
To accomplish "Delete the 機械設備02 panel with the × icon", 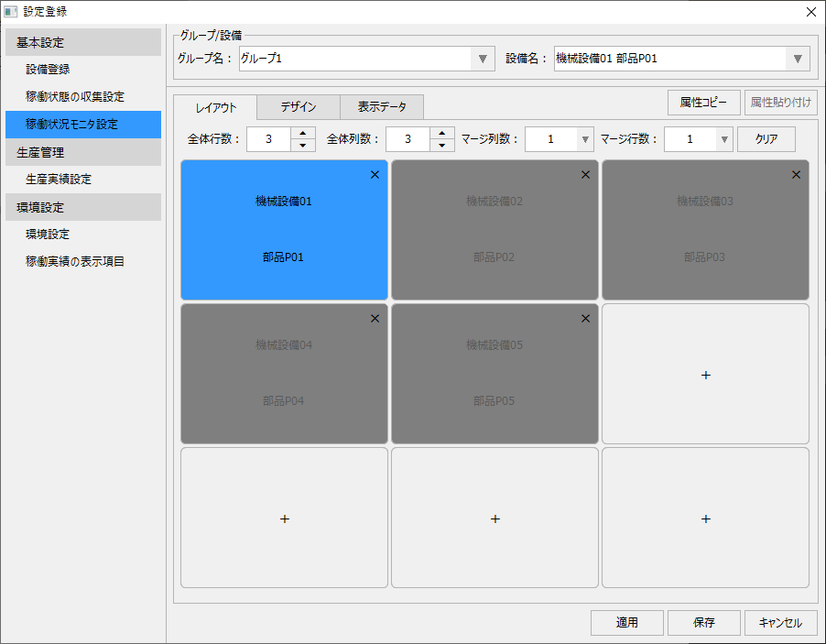I will pos(585,174).
